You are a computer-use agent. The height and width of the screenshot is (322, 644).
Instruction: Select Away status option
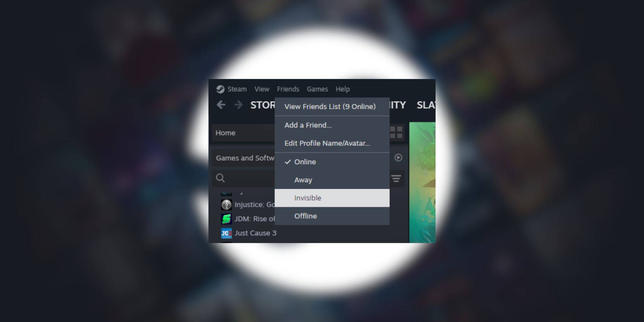[302, 179]
